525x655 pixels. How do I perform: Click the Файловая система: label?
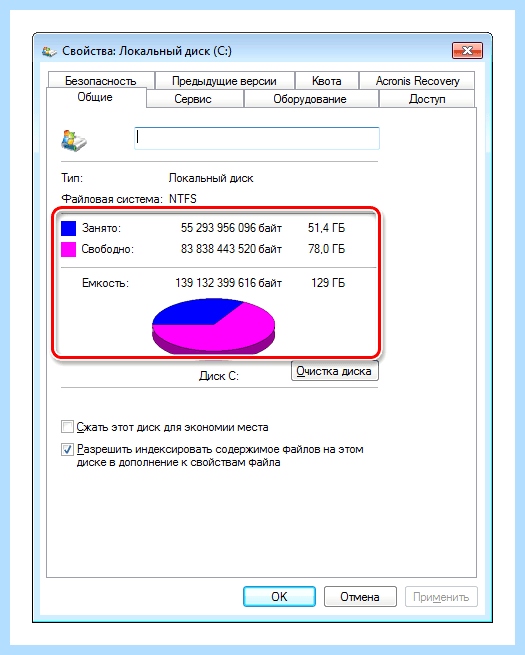click(112, 199)
